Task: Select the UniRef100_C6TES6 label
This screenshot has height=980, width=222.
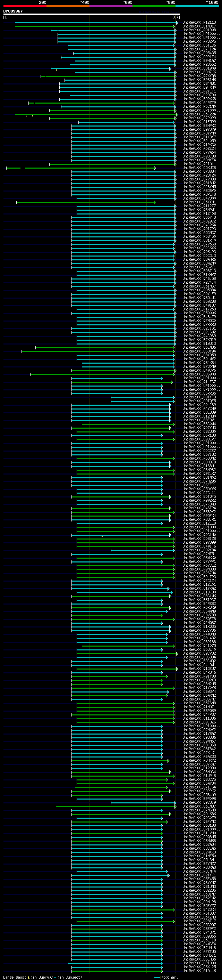Action: (199, 45)
